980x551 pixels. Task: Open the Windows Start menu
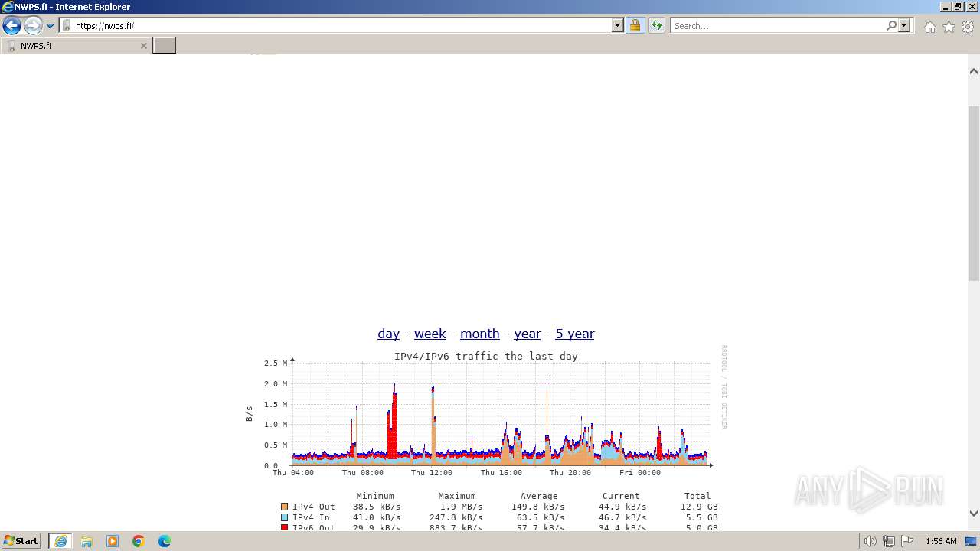21,541
